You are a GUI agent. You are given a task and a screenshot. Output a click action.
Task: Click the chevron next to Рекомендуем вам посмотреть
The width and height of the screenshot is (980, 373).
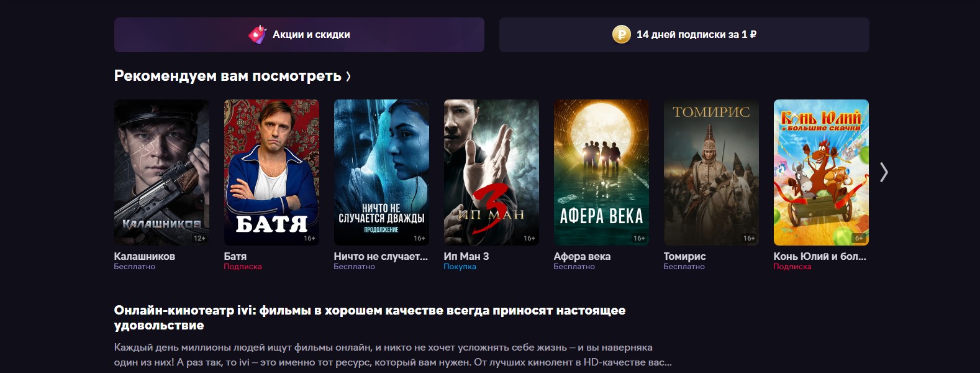point(348,76)
